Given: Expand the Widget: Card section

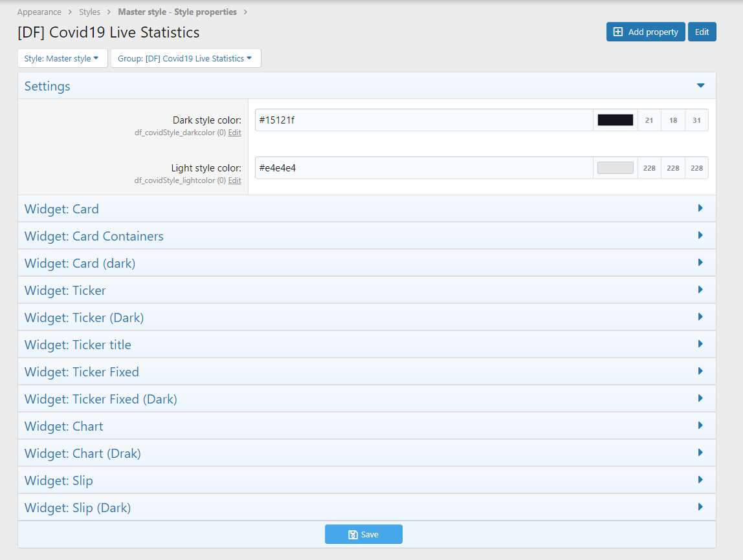Looking at the screenshot, I should click(61, 209).
